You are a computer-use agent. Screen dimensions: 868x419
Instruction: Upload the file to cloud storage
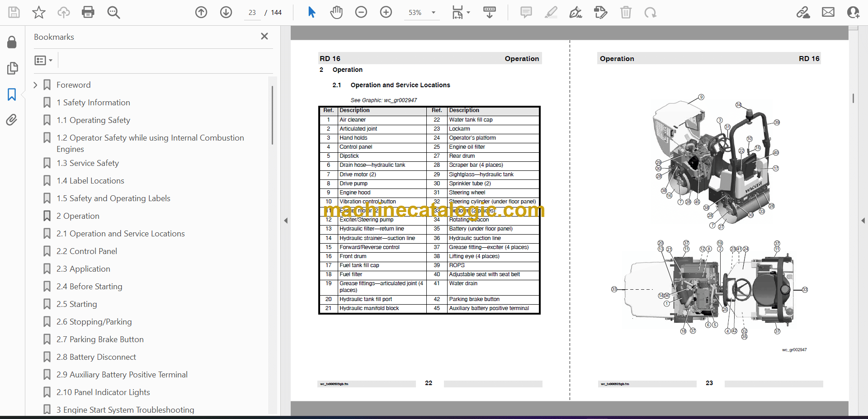[x=64, y=12]
